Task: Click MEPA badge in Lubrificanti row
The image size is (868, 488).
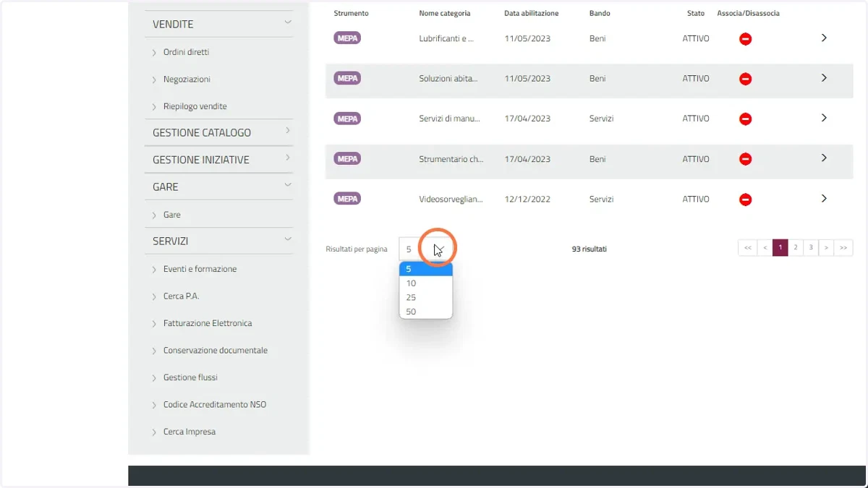Action: pyautogui.click(x=347, y=38)
